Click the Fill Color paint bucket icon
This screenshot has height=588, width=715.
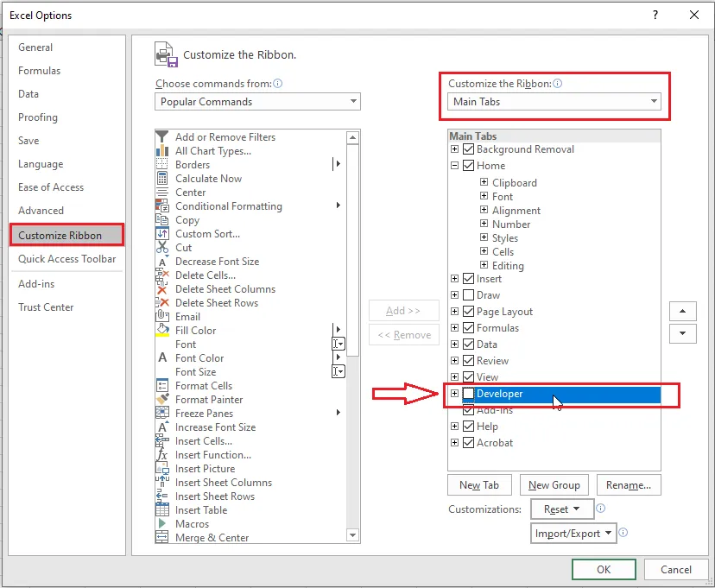point(161,330)
